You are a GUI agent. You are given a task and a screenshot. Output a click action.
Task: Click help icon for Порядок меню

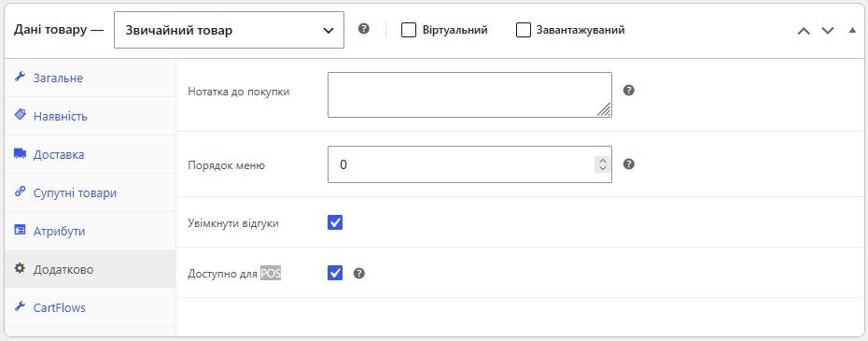(x=628, y=164)
